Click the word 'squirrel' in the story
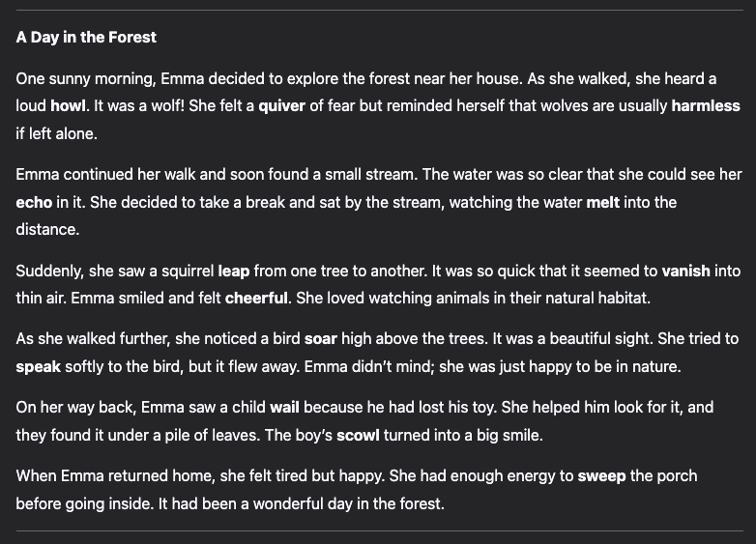This screenshot has width=756, height=544. (x=188, y=272)
